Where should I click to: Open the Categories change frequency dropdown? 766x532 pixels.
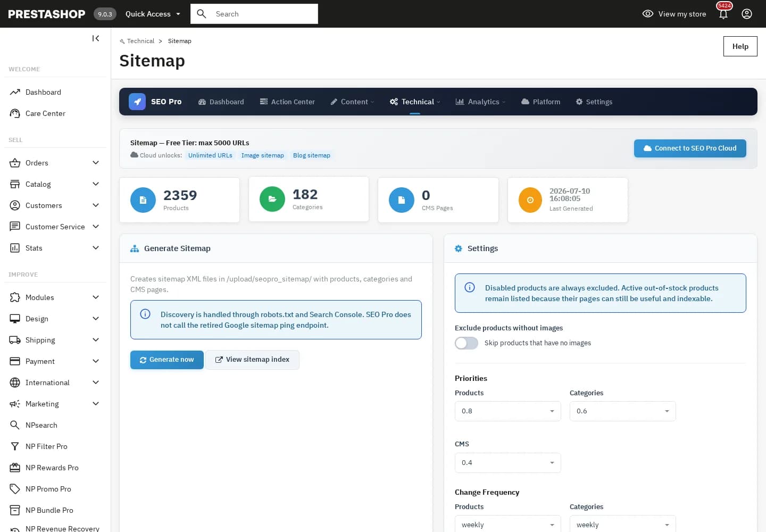[623, 524]
